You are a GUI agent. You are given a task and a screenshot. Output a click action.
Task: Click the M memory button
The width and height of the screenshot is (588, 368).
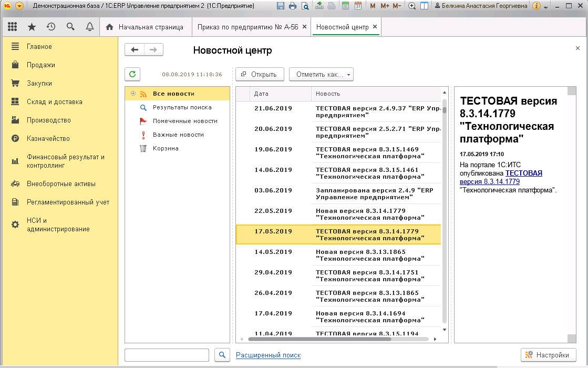[x=373, y=6]
